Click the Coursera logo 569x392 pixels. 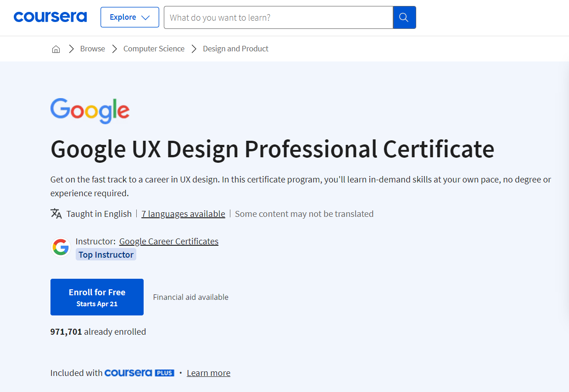point(50,17)
